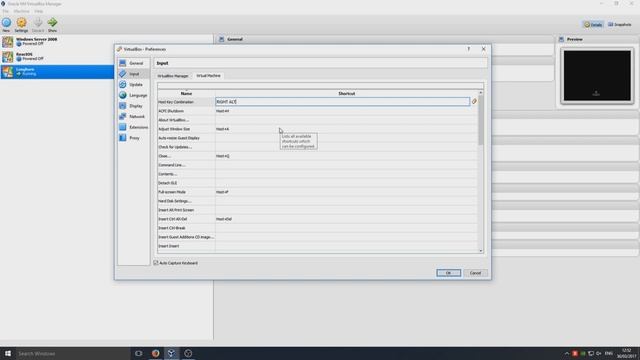Click the shortcut list scrollbar down arrow
Viewport: 640px width, 360px height.
click(480, 251)
